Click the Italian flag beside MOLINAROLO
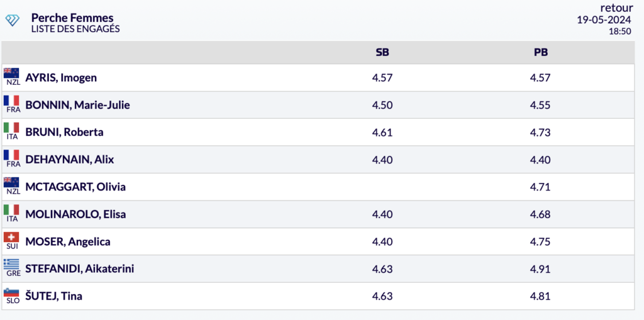644x320 pixels. click(11, 209)
